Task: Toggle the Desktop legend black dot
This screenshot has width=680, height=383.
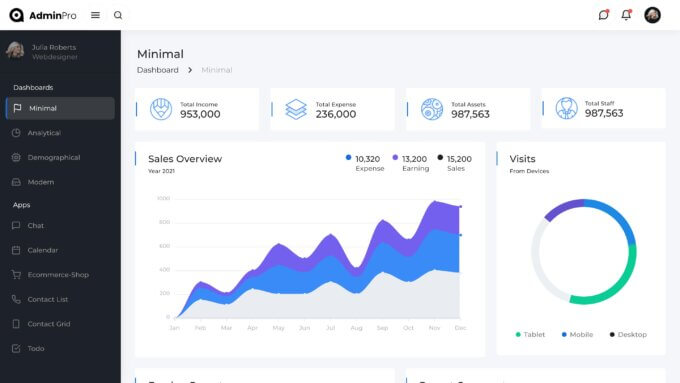Action: tap(612, 334)
